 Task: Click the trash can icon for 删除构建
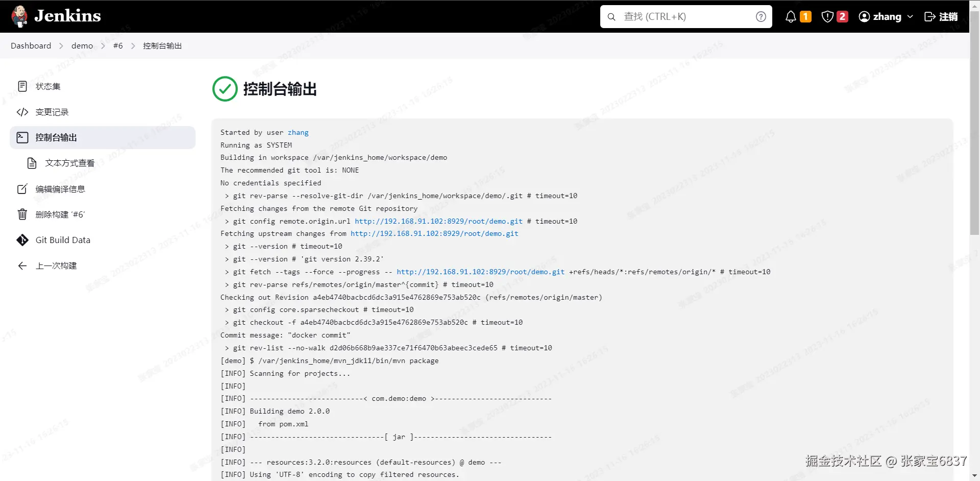point(22,214)
